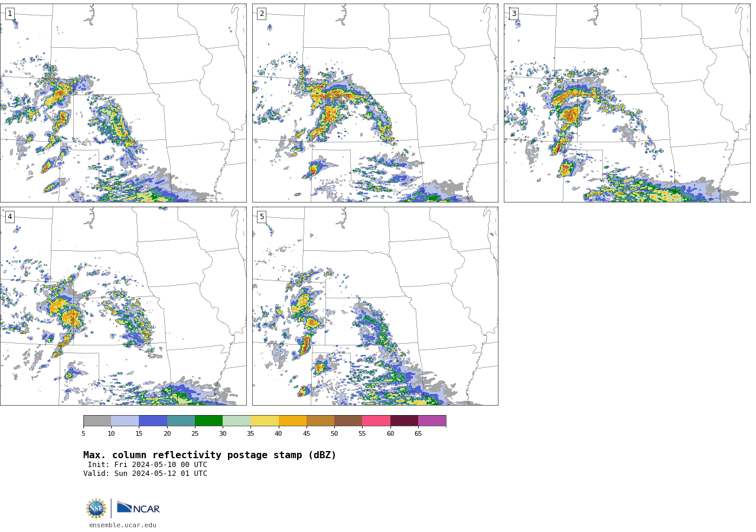Image resolution: width=756 pixels, height=532 pixels.
Task: Click the maroon 60-65 dBZ swatch
Action: [x=404, y=420]
